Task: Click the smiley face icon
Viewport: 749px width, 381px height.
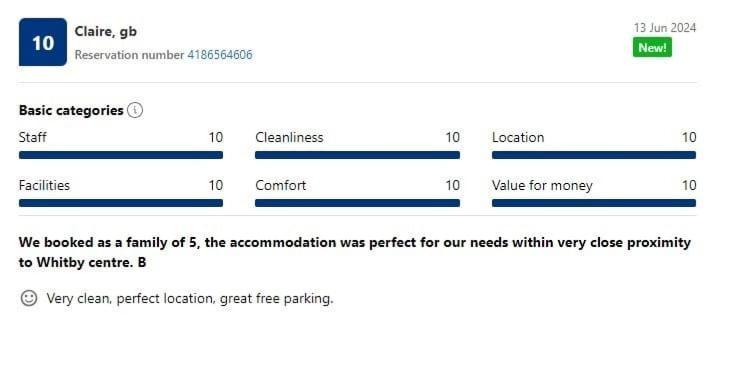Action: coord(29,298)
